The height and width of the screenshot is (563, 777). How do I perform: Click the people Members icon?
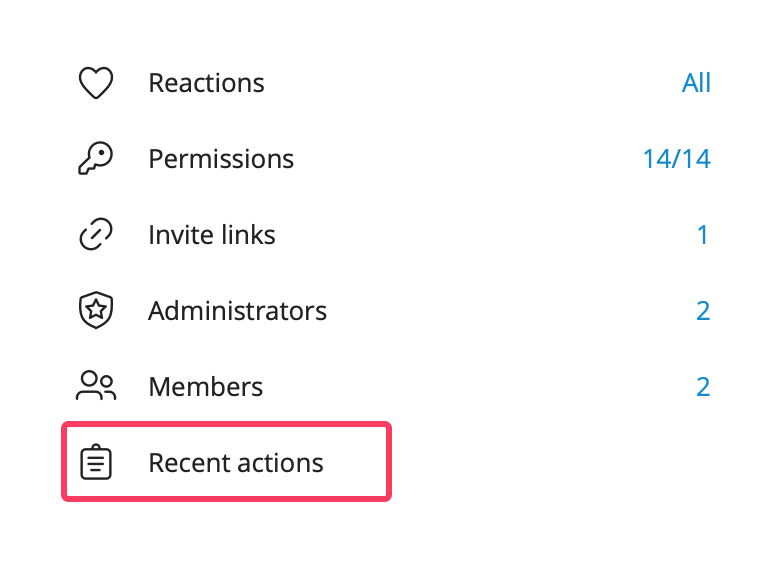coord(96,386)
